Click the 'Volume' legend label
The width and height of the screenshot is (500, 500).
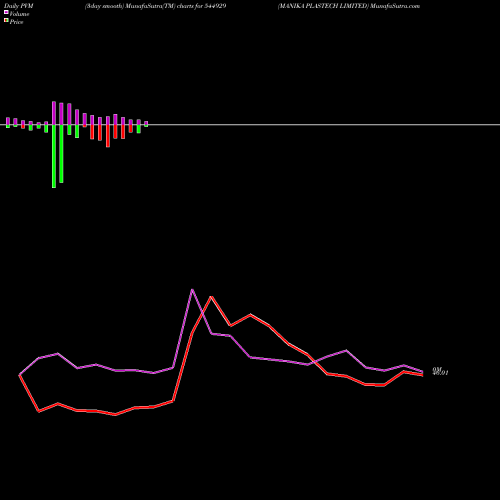pos(19,14)
